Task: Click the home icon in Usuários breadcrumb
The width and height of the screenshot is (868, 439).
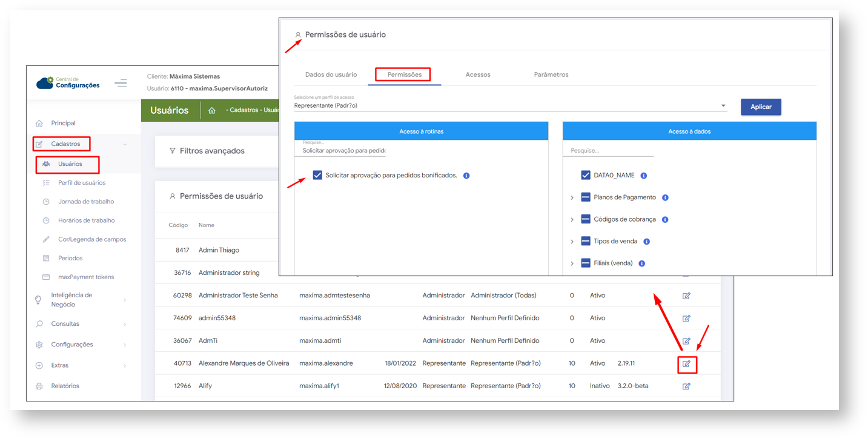Action: click(211, 110)
